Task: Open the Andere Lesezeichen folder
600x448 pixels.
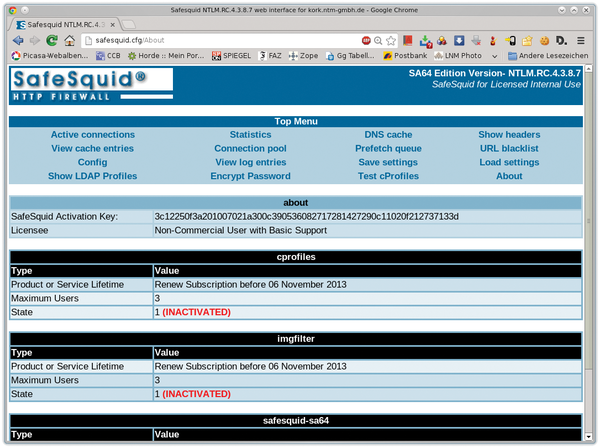Action: (548, 56)
